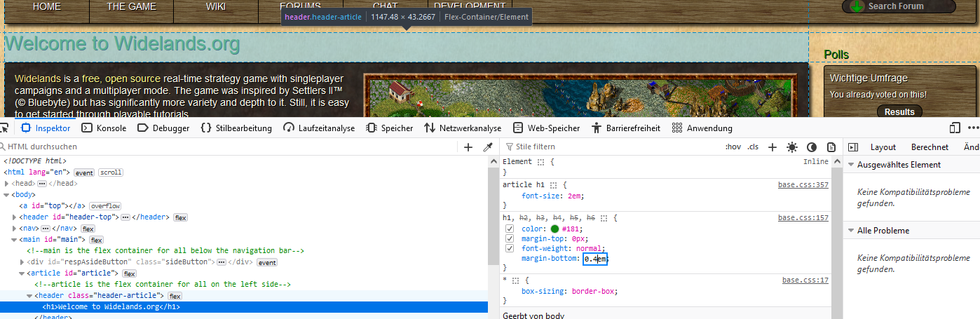Select the h1 Welcome to Widelands.org node
The height and width of the screenshot is (319, 980).
(111, 307)
